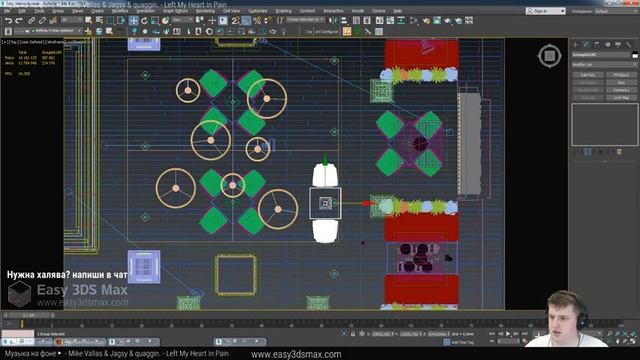Choose the Bind to Space Warp tool

click(53, 20)
